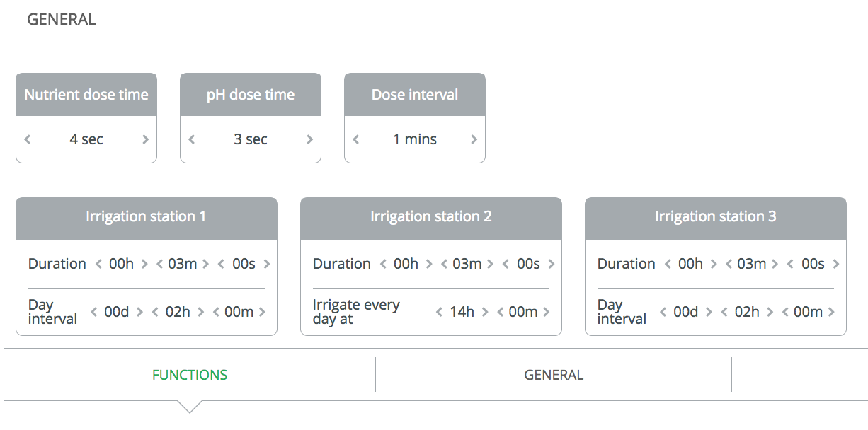Image resolution: width=868 pixels, height=430 pixels.
Task: Decrease Irrigation station 1 duration hours
Action: [98, 264]
